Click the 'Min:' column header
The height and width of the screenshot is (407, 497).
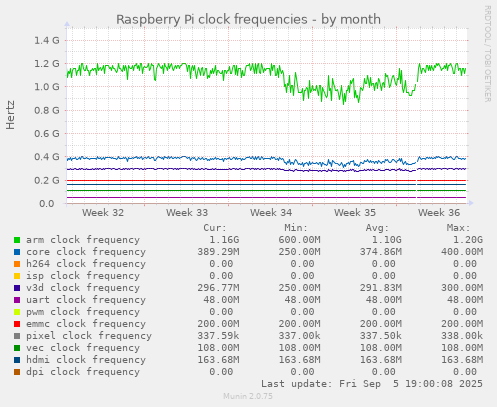[x=296, y=228]
